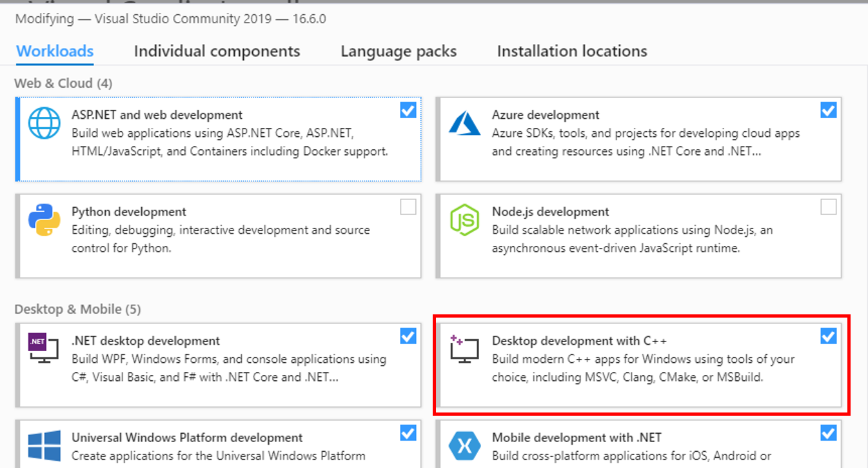Click the 'Modifying — Visual Studio Community 2019' title
The width and height of the screenshot is (868, 468).
[170, 19]
